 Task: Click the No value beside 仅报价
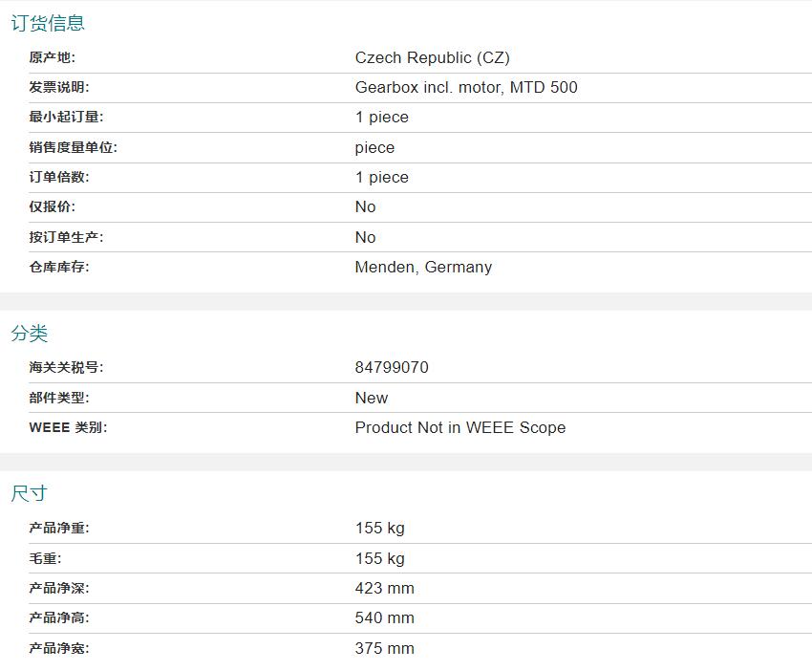tap(365, 206)
